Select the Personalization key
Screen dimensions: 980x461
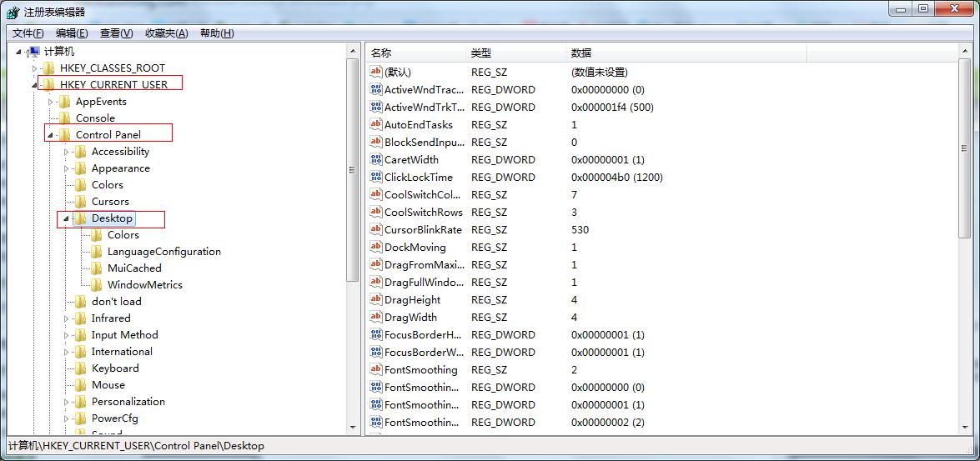click(128, 402)
